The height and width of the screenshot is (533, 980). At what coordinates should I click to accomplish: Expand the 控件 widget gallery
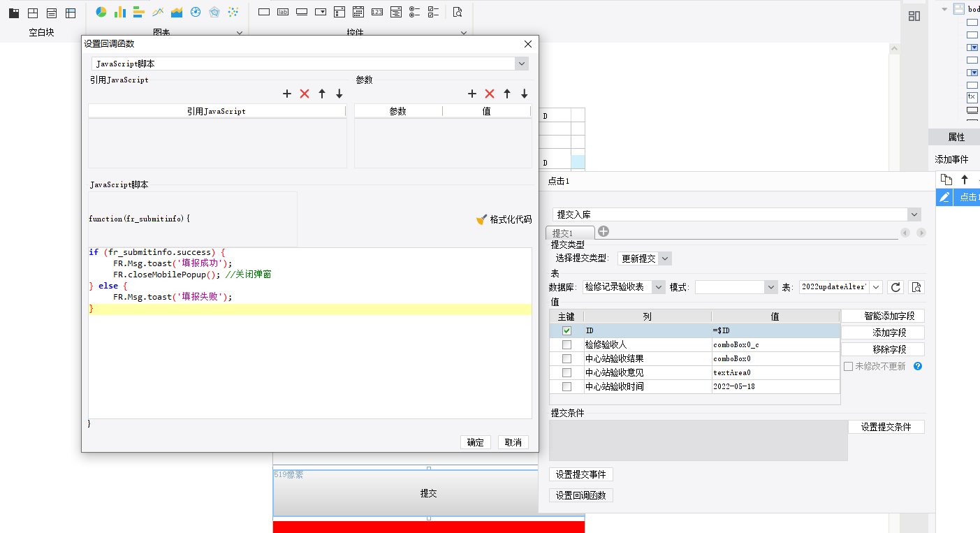point(463,33)
